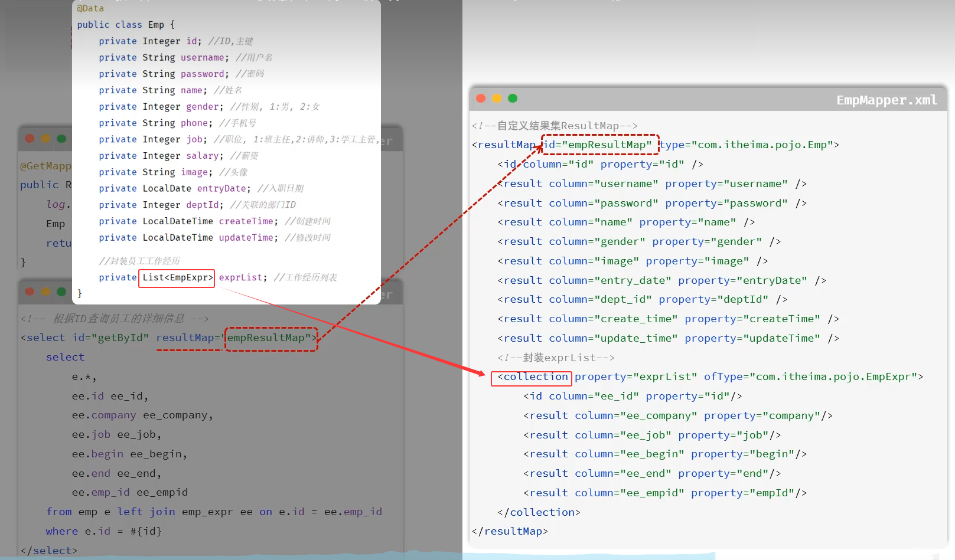Click the red dot in EmpMapper.xml window

pos(481,99)
